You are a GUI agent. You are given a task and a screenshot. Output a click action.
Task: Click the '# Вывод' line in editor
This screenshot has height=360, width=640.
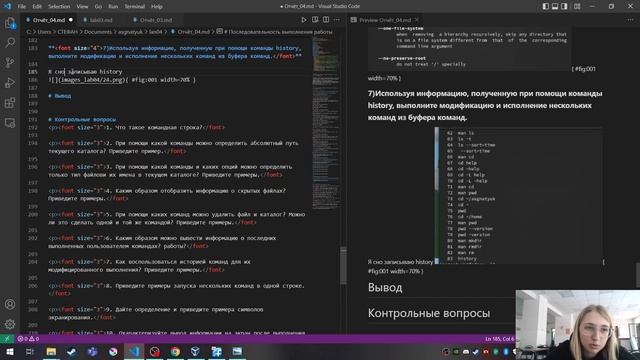tap(60, 96)
